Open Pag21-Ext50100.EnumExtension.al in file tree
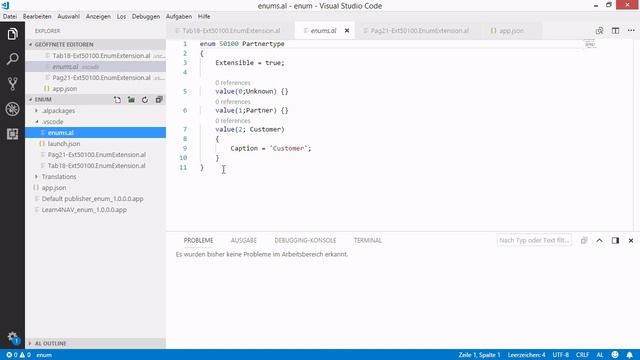Image resolution: width=640 pixels, height=360 pixels. 96,155
